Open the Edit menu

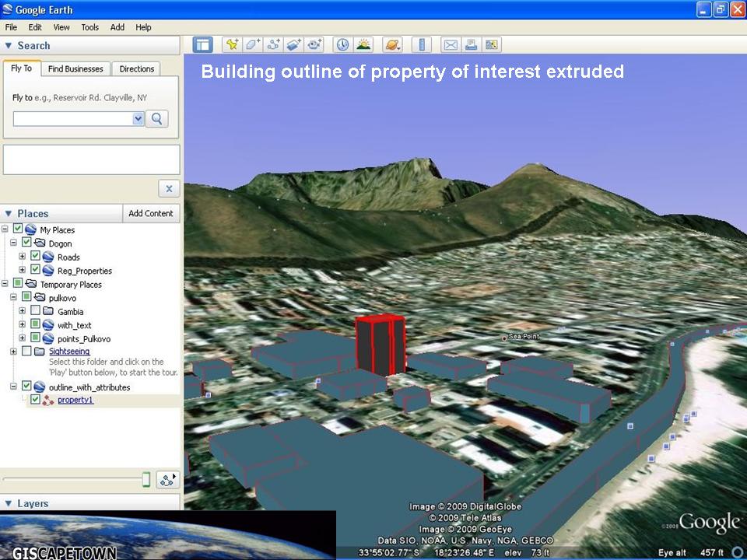35,27
